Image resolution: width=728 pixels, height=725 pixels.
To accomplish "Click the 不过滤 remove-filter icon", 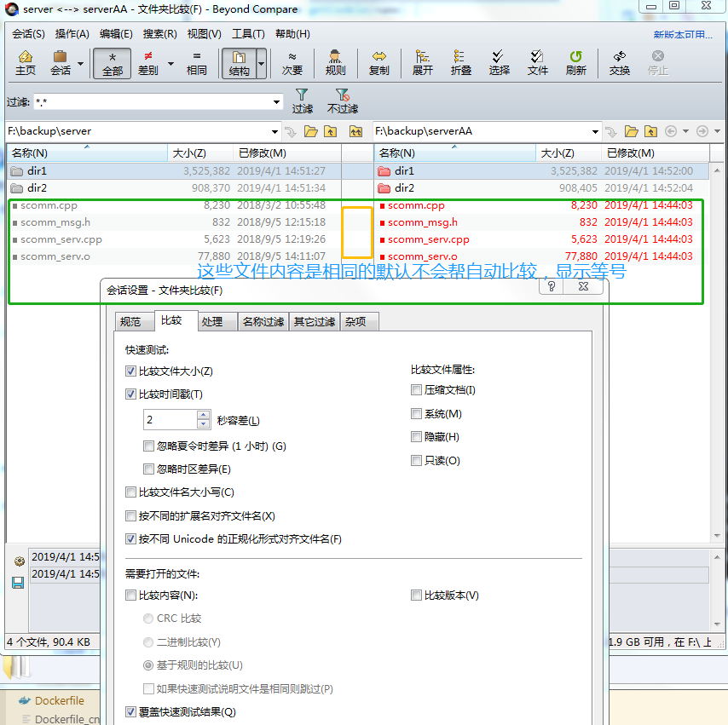I will coord(343,101).
